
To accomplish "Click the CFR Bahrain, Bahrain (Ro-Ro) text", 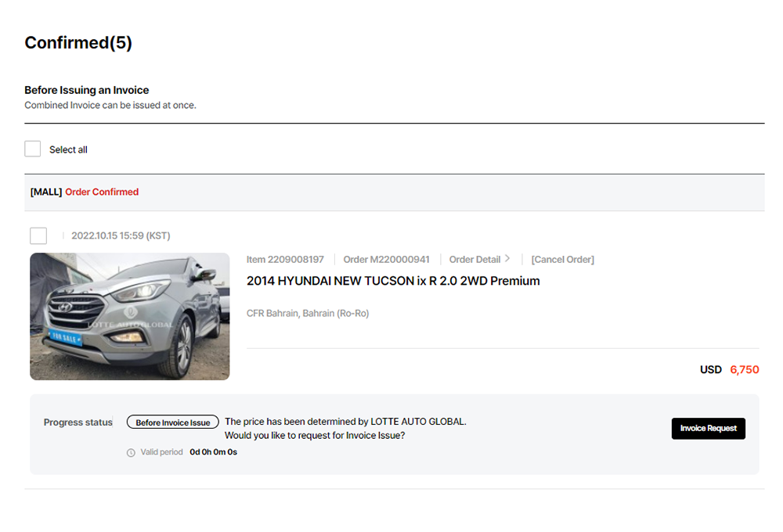I will point(308,314).
